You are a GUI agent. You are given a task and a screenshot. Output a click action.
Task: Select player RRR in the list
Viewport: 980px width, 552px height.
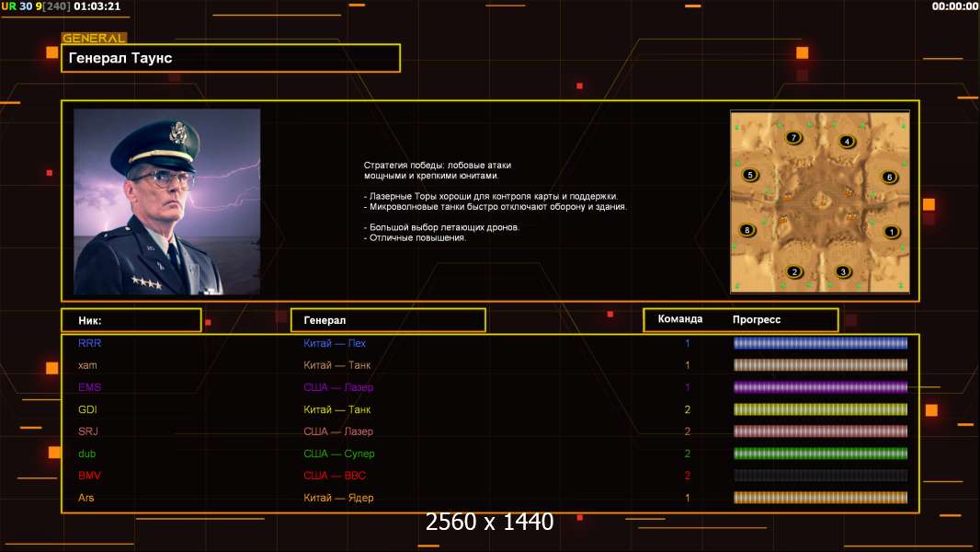point(89,343)
